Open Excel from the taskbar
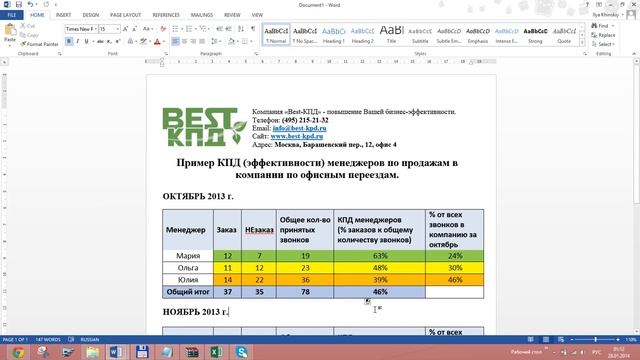The width and height of the screenshot is (640, 360). tap(216, 352)
